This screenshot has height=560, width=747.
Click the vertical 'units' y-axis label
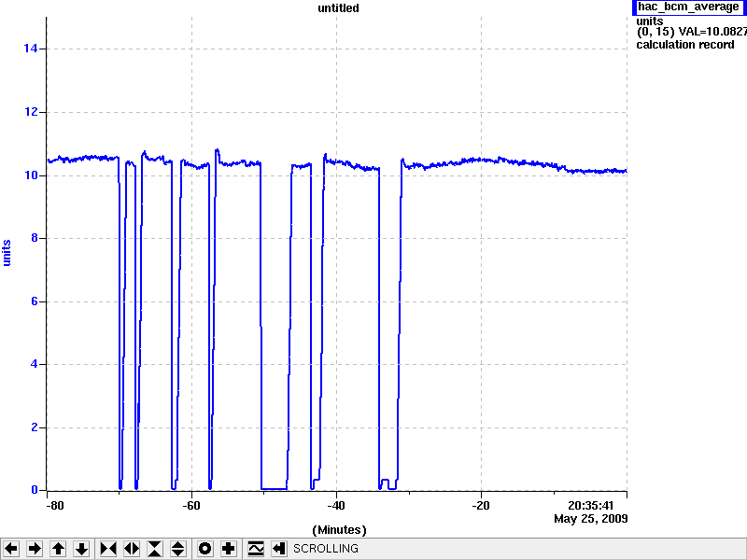pyautogui.click(x=7, y=253)
